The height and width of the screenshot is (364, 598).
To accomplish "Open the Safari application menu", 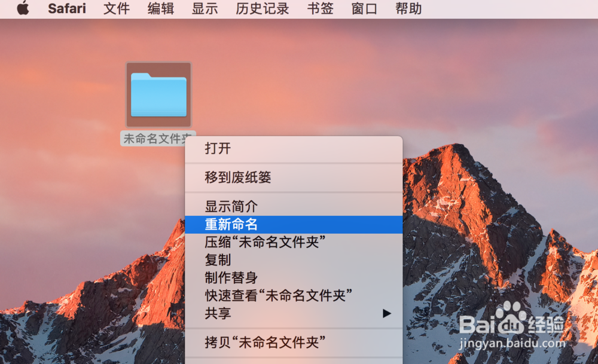I will (67, 8).
